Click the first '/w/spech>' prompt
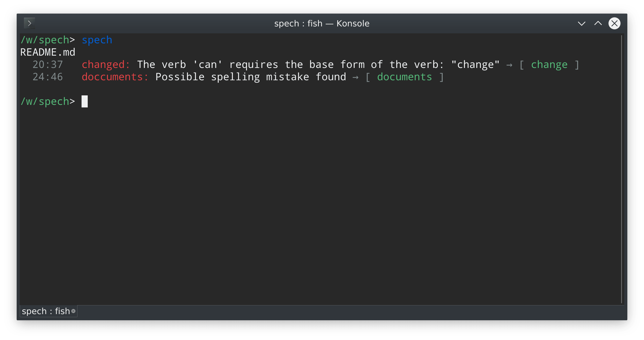This screenshot has width=644, height=340. coord(48,40)
